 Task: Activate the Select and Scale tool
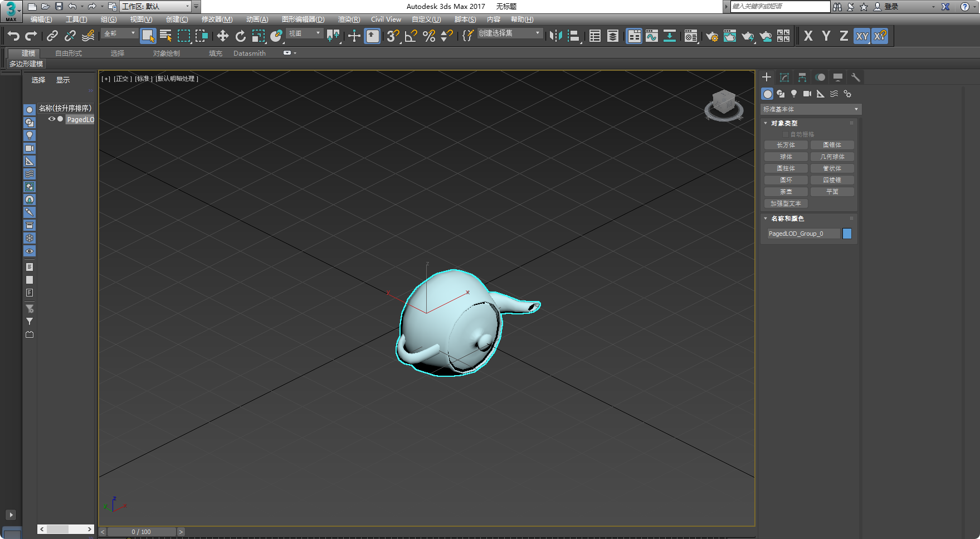(259, 36)
